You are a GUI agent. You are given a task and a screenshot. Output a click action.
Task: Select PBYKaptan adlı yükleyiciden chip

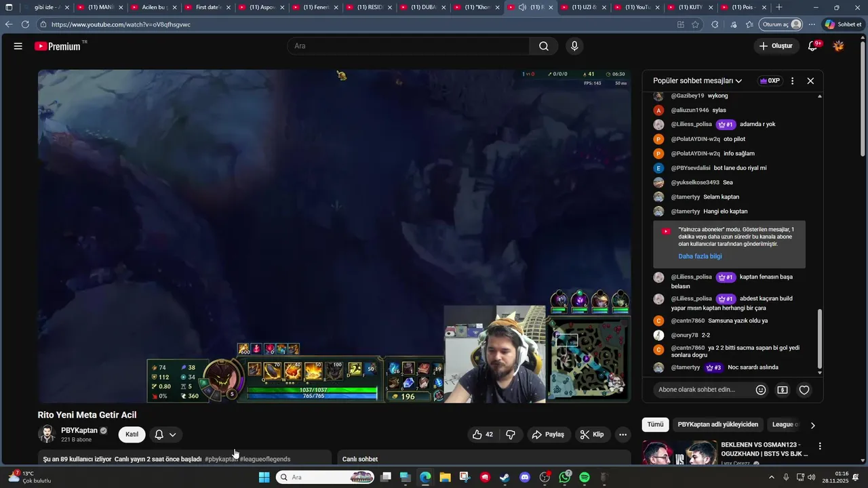tap(717, 424)
